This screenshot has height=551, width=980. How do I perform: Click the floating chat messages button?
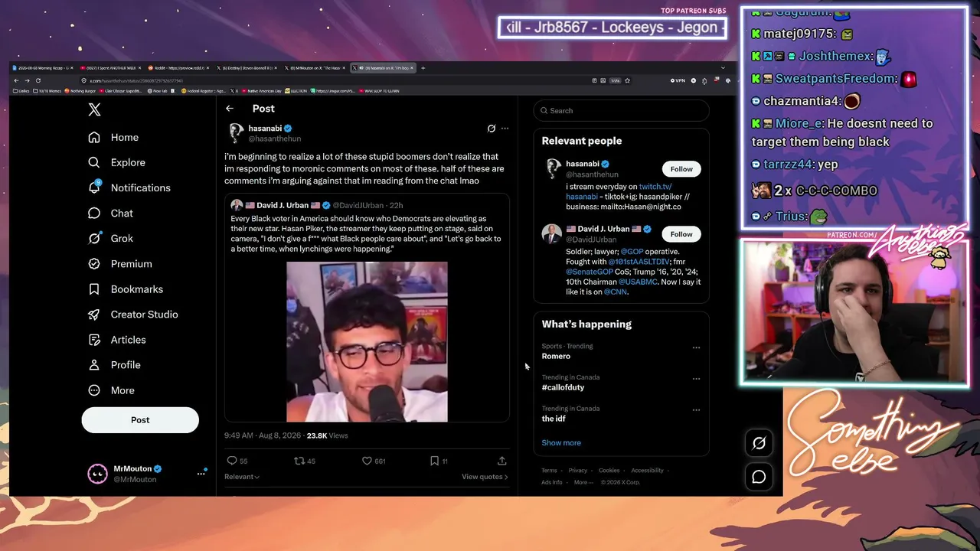tap(759, 477)
